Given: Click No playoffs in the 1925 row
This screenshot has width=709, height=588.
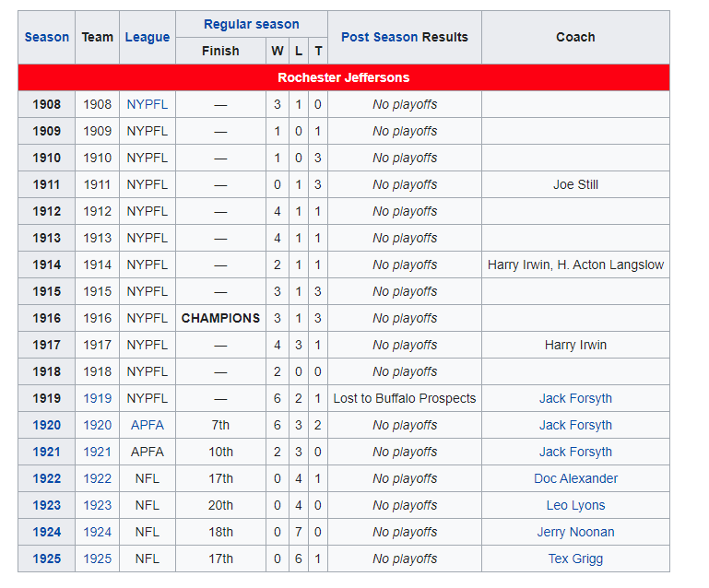Looking at the screenshot, I should click(x=405, y=559).
